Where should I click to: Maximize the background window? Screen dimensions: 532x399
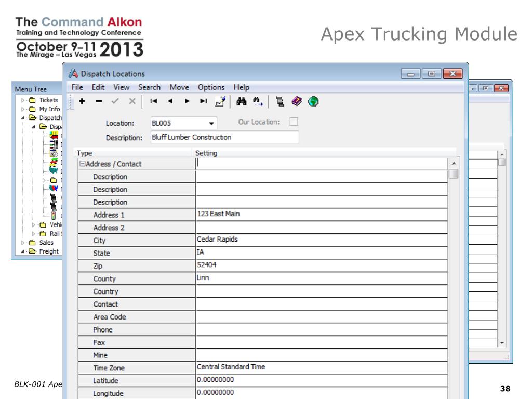486,88
